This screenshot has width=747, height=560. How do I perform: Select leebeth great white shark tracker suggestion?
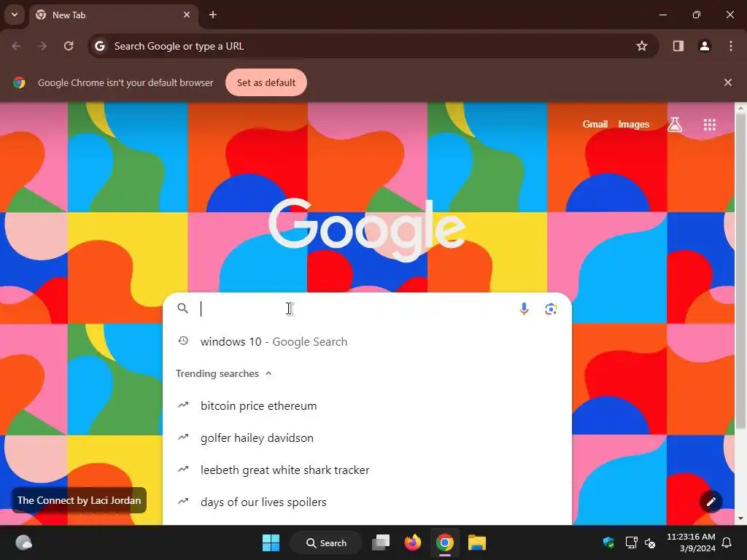pos(367,470)
